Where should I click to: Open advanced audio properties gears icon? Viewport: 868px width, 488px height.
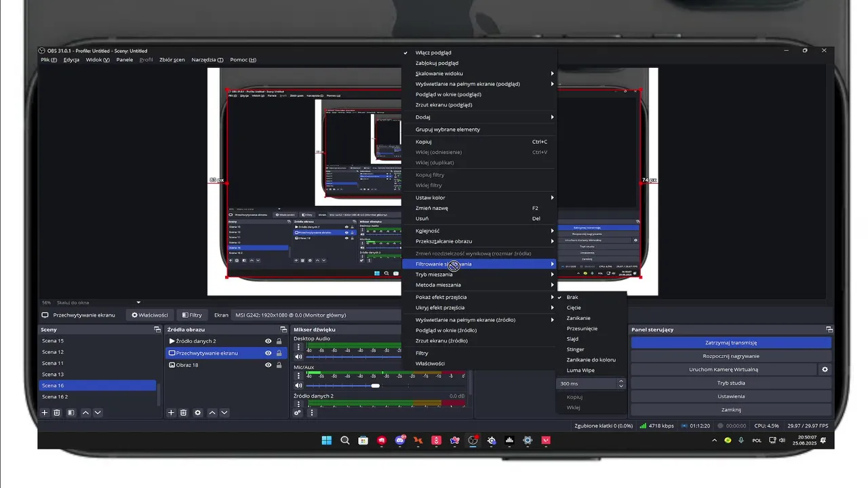click(x=298, y=412)
